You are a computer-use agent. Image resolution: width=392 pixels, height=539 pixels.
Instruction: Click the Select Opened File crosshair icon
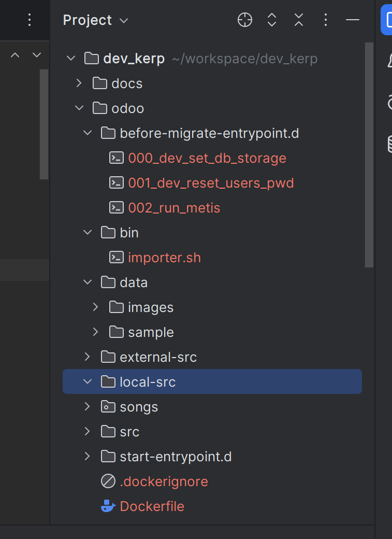click(x=244, y=20)
